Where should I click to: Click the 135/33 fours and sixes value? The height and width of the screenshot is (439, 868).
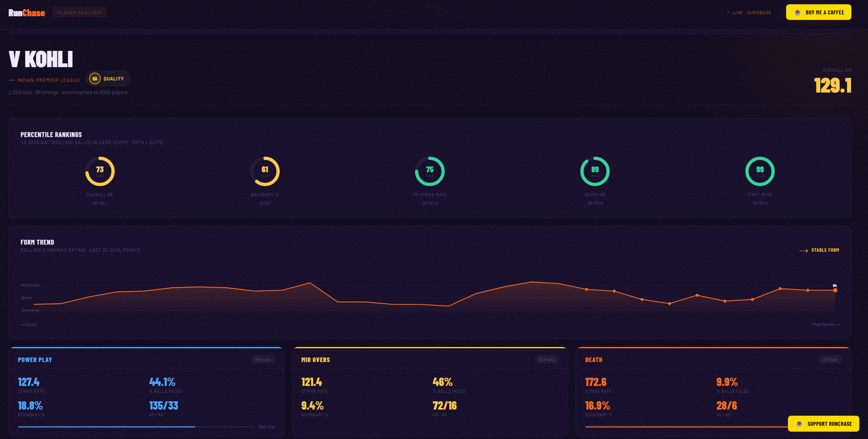coord(163,405)
